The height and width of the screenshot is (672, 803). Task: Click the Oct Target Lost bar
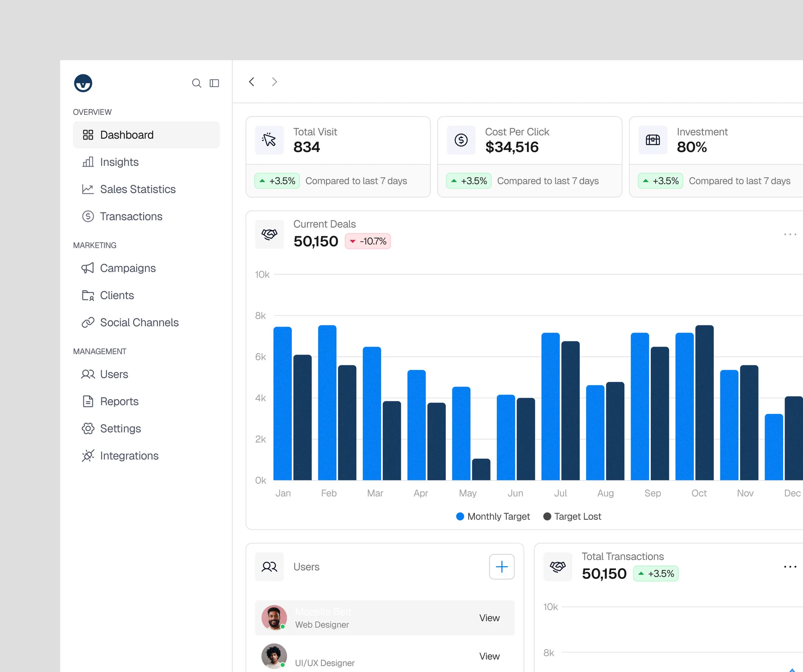click(705, 403)
